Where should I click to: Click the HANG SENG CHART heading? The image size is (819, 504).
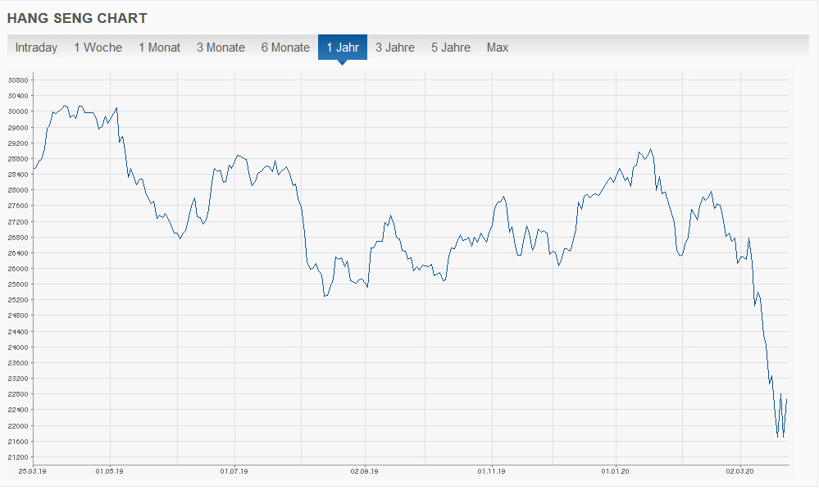pos(77,17)
